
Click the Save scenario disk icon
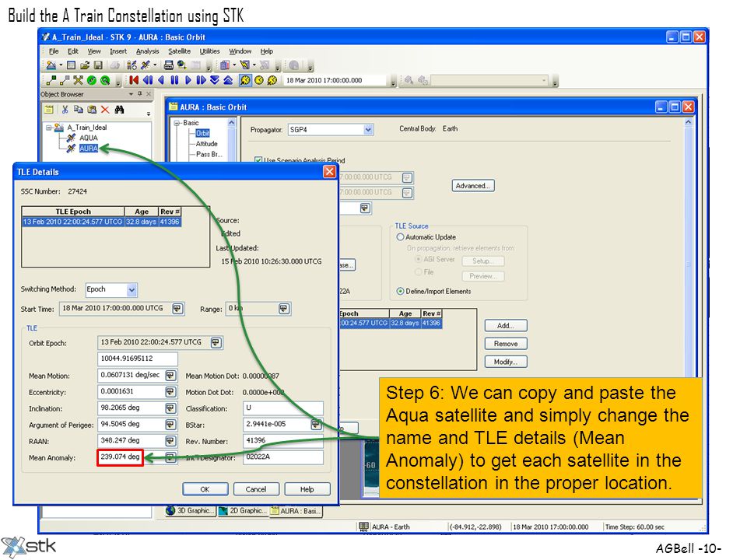pyautogui.click(x=98, y=65)
